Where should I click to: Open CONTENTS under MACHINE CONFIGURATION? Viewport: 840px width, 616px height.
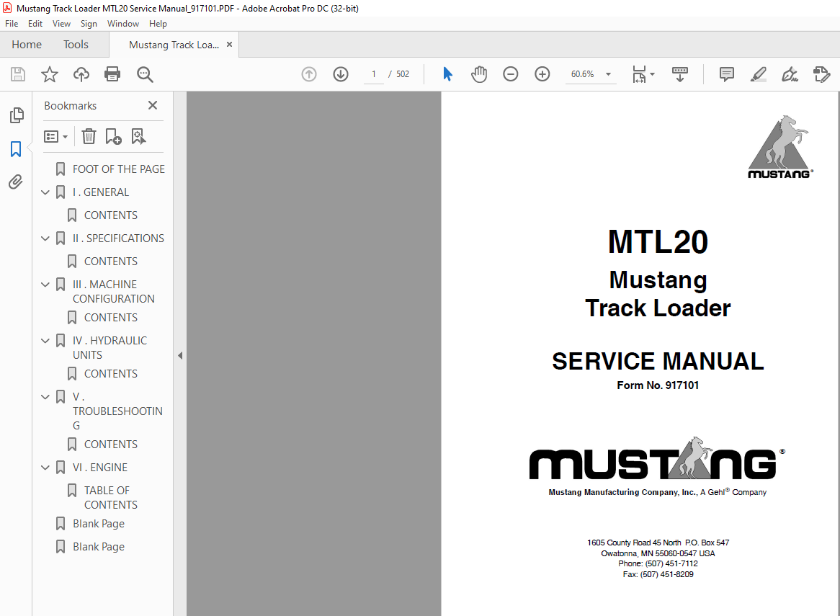[x=110, y=317]
